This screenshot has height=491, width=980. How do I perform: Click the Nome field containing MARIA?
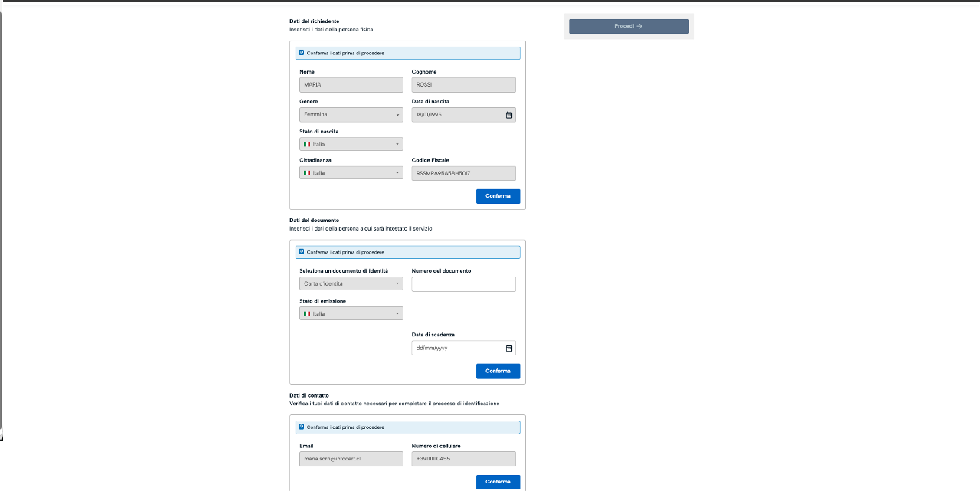(351, 85)
